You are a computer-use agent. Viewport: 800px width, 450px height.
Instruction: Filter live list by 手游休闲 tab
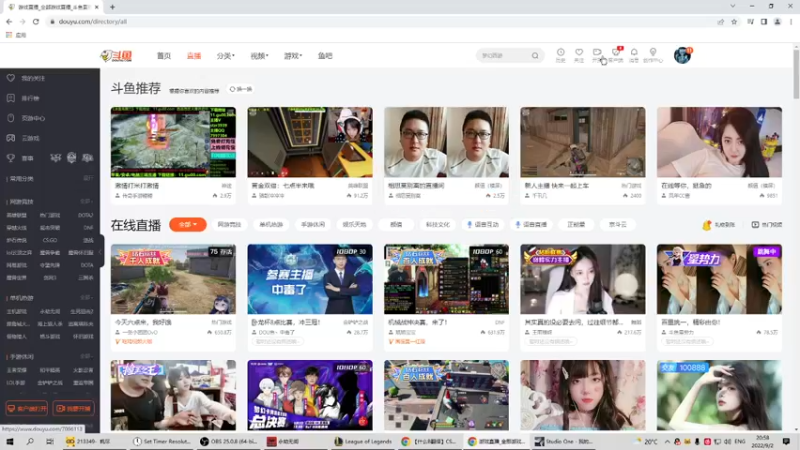coord(313,224)
